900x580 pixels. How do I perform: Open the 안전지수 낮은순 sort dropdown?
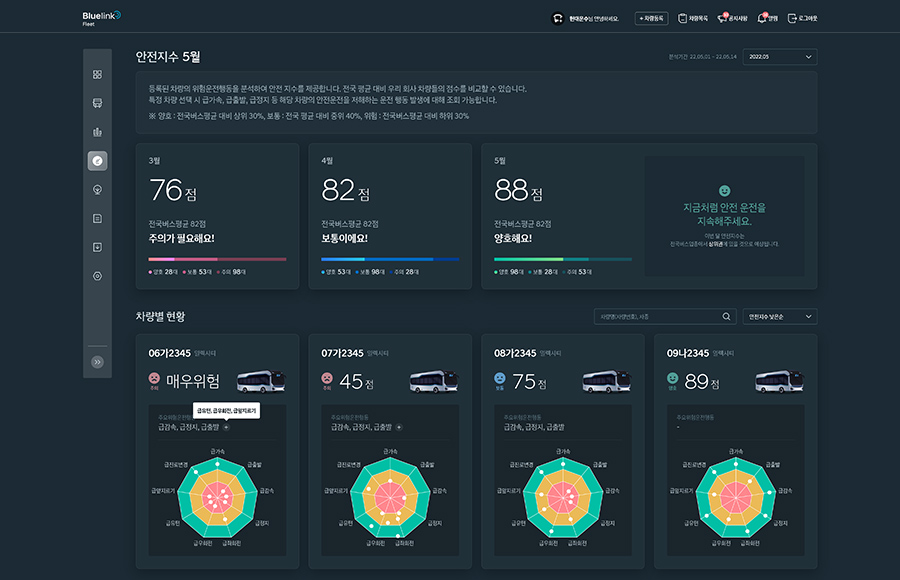pos(779,317)
